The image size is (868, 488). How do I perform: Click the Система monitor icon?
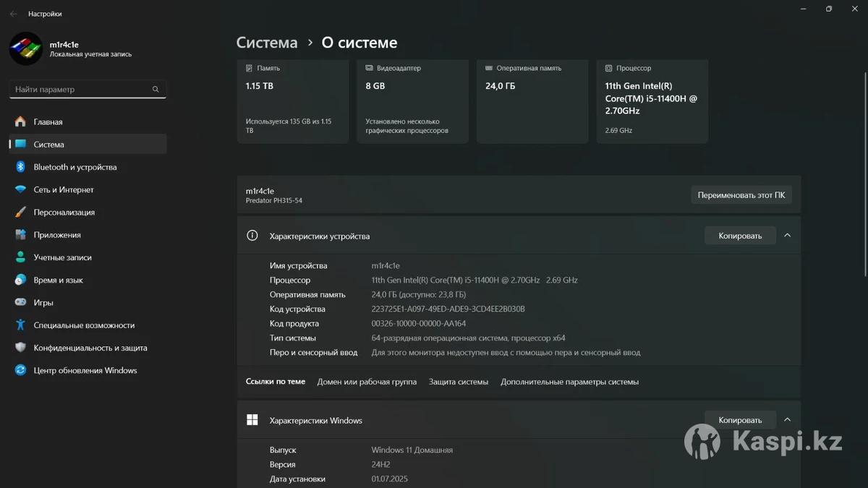pos(20,144)
